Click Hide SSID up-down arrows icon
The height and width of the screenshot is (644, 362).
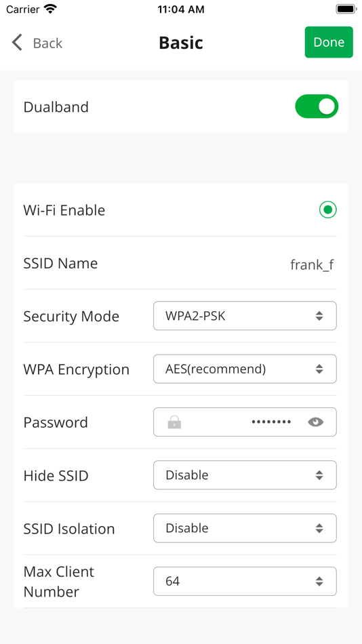pyautogui.click(x=319, y=475)
